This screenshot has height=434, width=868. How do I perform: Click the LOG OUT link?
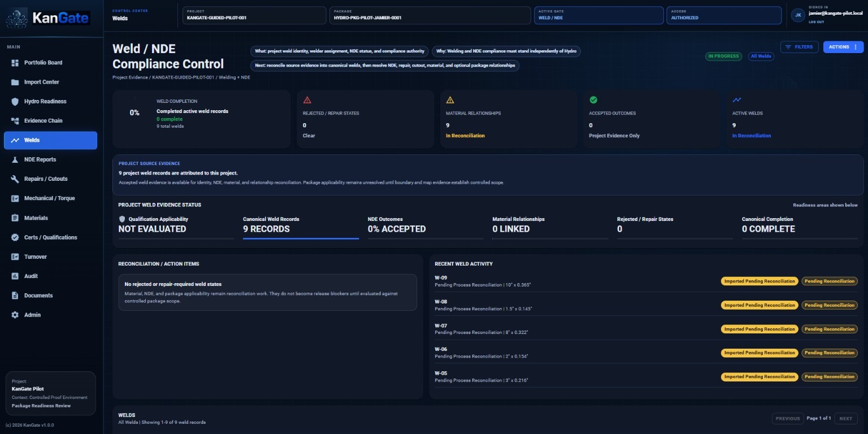[816, 22]
